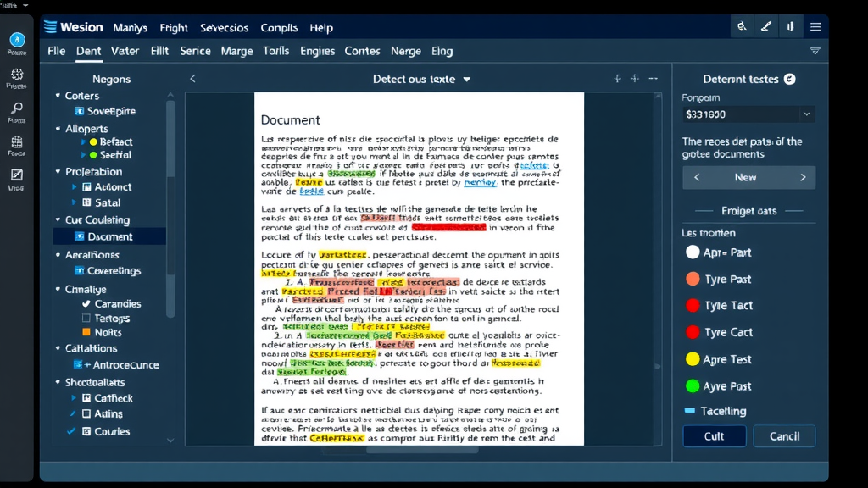Click the Cancil button
Image resolution: width=868 pixels, height=488 pixels.
784,436
